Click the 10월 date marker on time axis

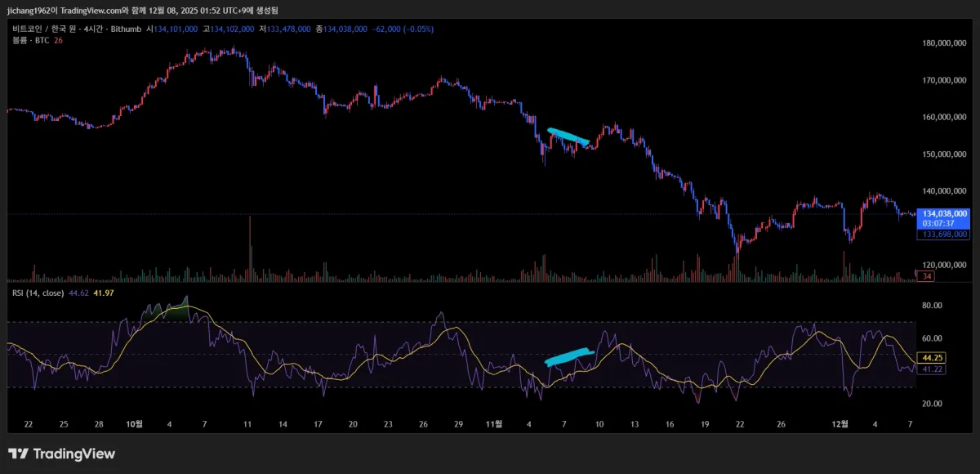[x=135, y=424]
